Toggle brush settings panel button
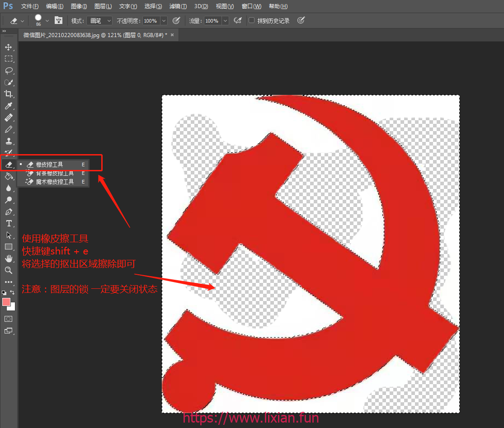This screenshot has width=504, height=428. point(58,21)
